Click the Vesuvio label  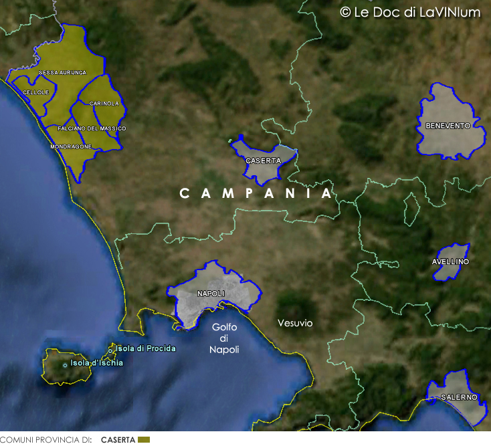[x=295, y=323]
